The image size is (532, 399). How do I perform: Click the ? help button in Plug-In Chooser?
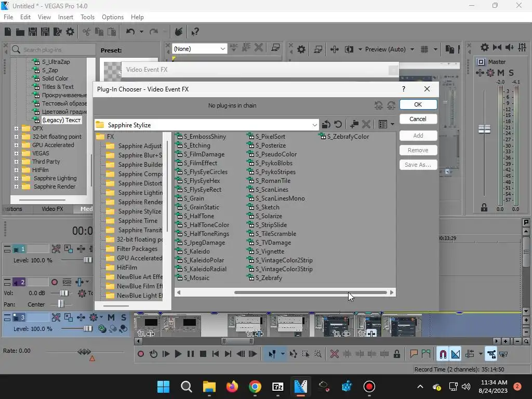click(403, 89)
